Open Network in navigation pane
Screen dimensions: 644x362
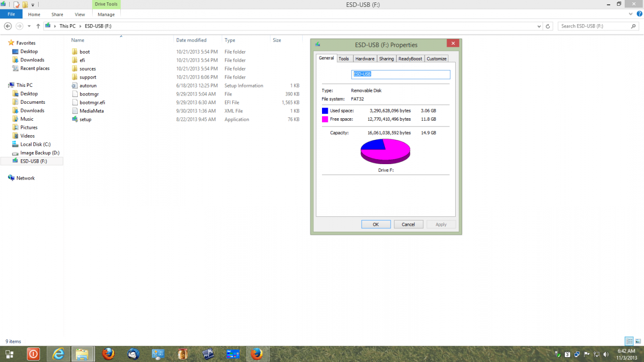pos(26,178)
